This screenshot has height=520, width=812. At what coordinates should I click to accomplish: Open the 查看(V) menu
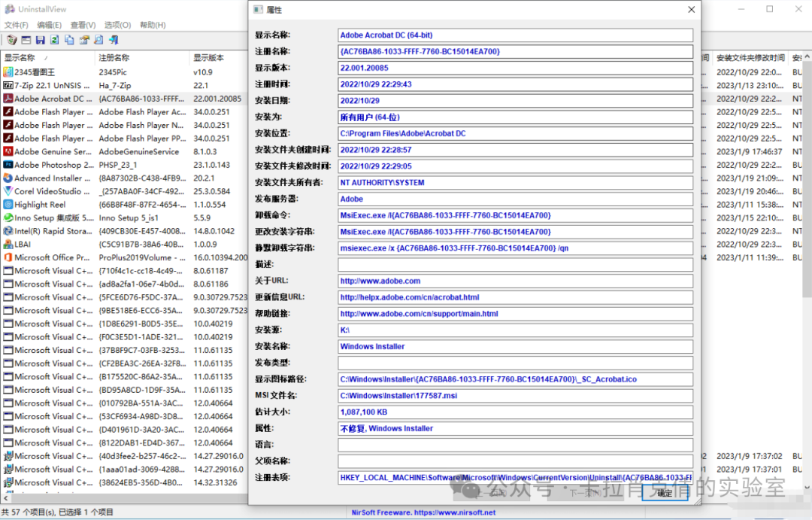coord(83,24)
